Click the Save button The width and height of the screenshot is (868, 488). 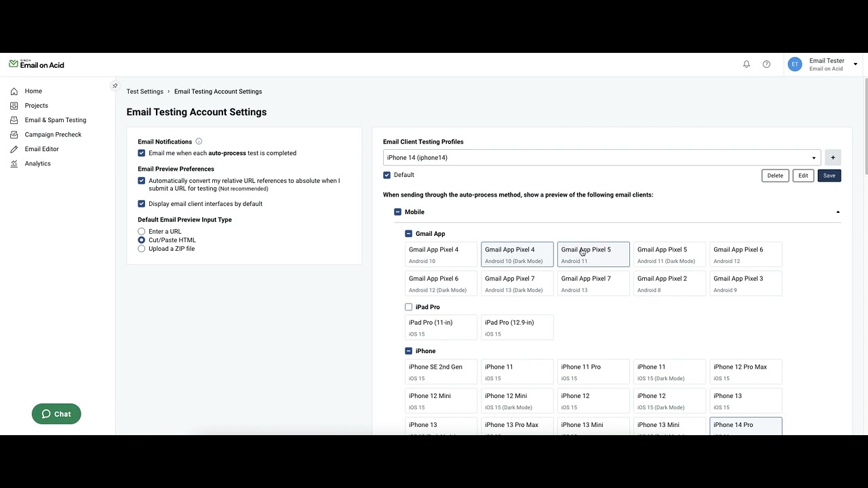[x=829, y=176]
